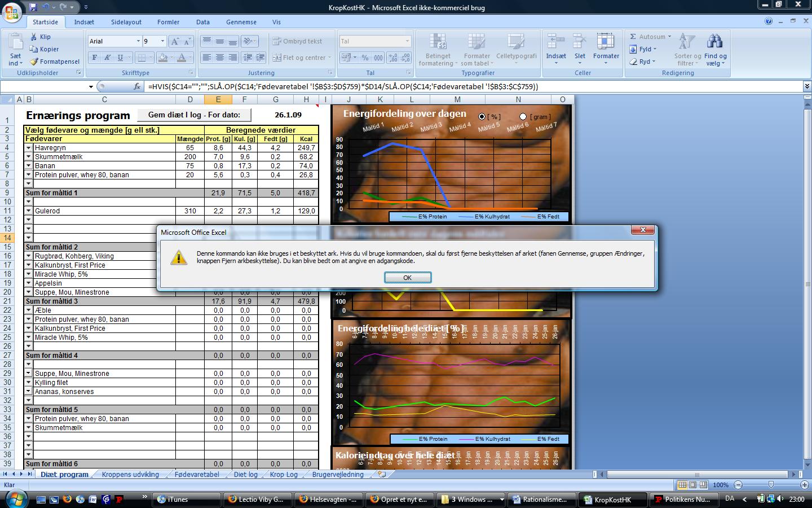The height and width of the screenshot is (508, 812).
Task: Increase font size with the large A icon
Action: click(175, 41)
